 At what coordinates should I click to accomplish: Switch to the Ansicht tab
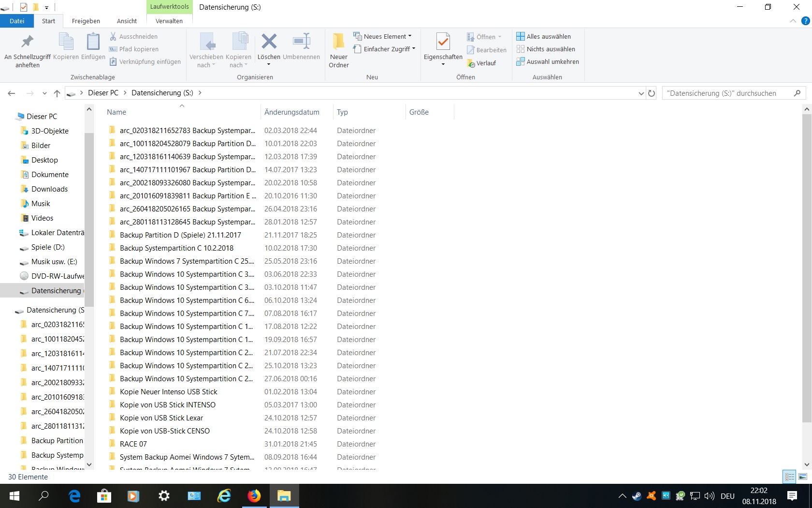pyautogui.click(x=127, y=21)
